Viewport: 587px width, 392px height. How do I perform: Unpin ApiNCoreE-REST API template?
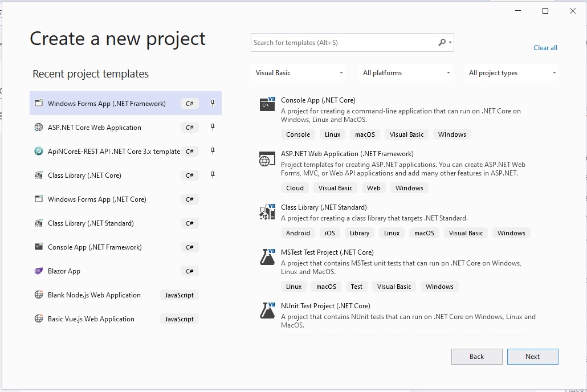click(x=213, y=151)
